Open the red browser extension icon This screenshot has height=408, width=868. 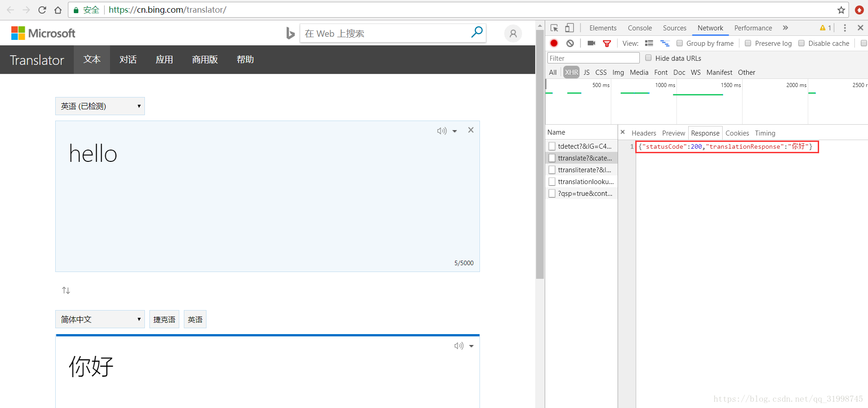[859, 10]
